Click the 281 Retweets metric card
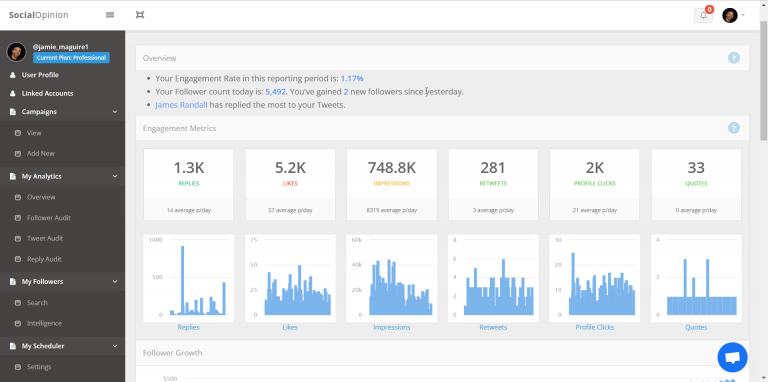This screenshot has width=768, height=382. [493, 185]
